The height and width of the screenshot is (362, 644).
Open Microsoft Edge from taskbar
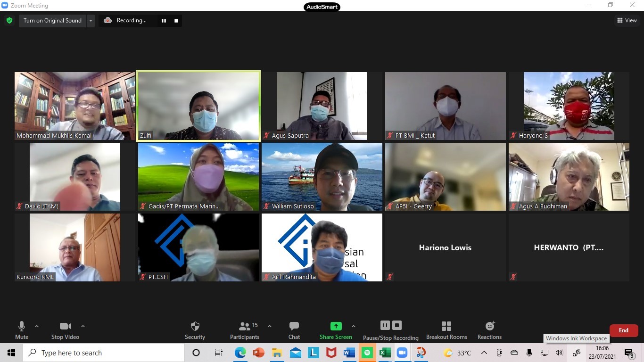[x=240, y=353]
